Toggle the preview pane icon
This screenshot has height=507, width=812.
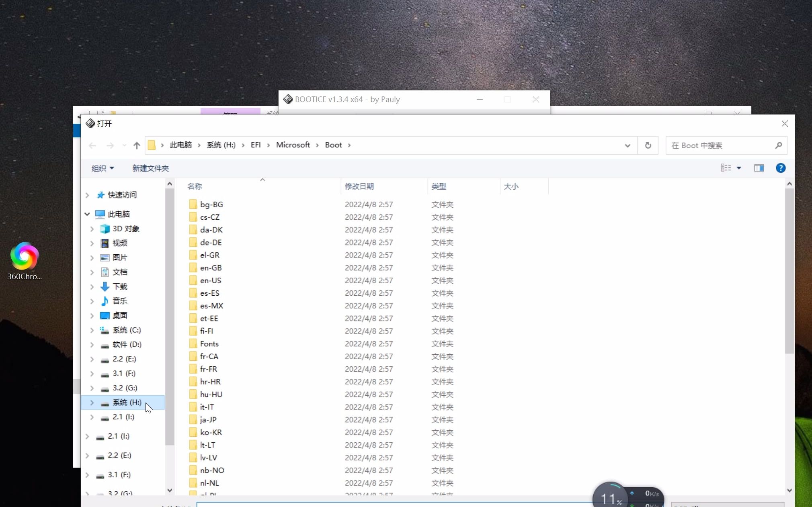[x=759, y=168]
